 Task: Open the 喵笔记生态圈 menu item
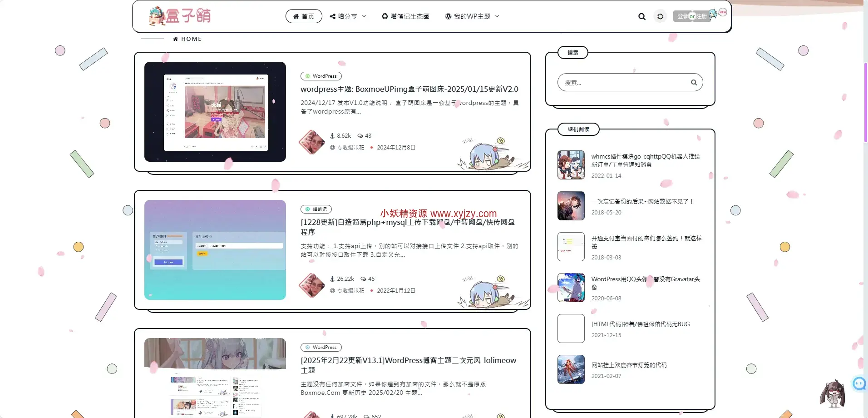405,16
